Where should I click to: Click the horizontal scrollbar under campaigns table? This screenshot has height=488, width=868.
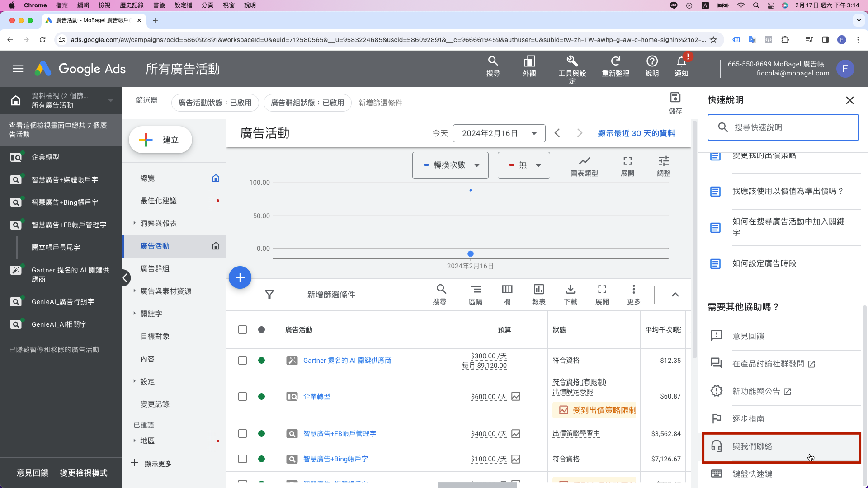click(x=477, y=485)
